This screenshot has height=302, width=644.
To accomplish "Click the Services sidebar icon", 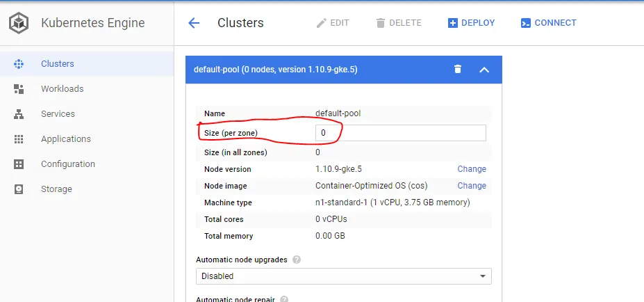I will [19, 114].
